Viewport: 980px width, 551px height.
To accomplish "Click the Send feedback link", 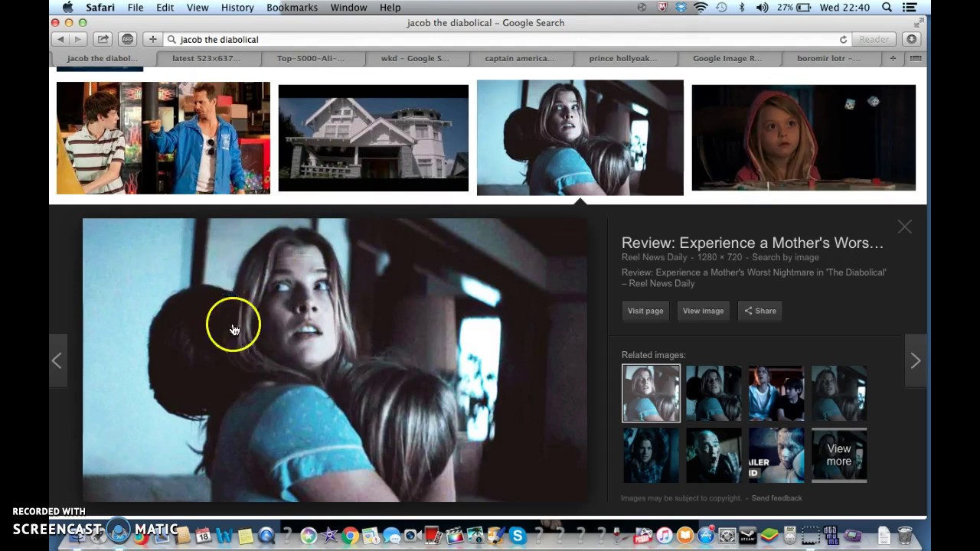I will (x=776, y=498).
